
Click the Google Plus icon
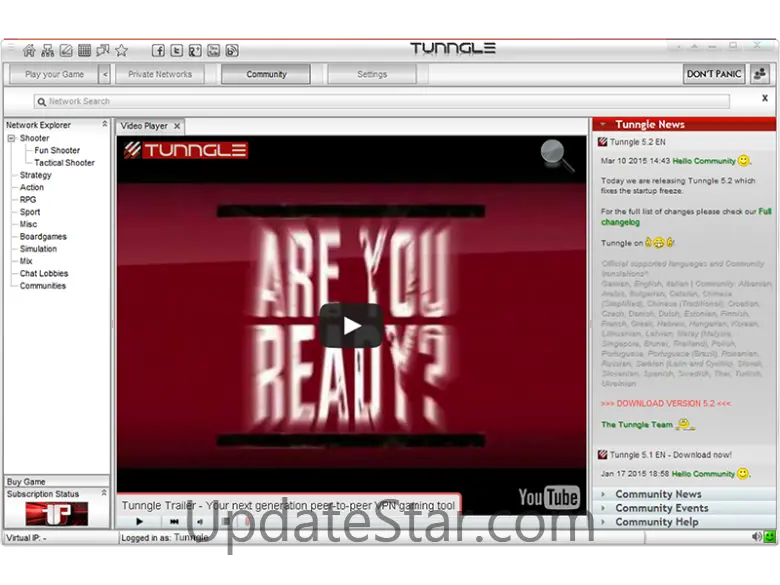click(195, 50)
